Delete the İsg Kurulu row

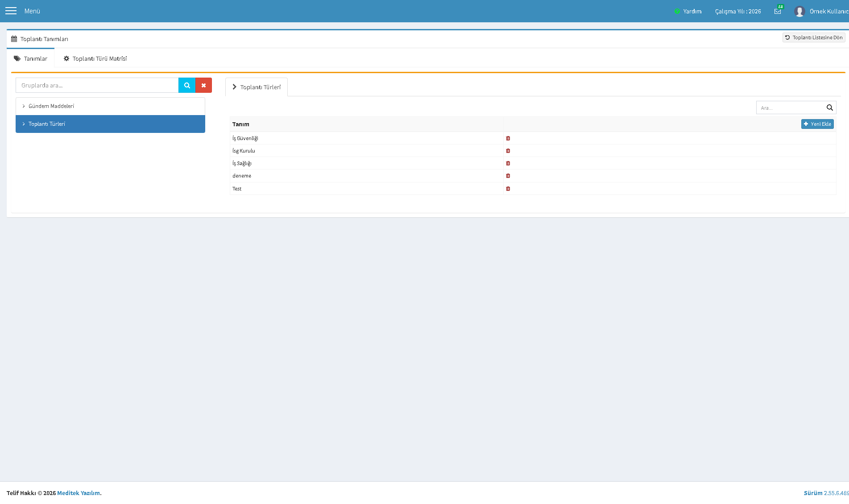(508, 151)
